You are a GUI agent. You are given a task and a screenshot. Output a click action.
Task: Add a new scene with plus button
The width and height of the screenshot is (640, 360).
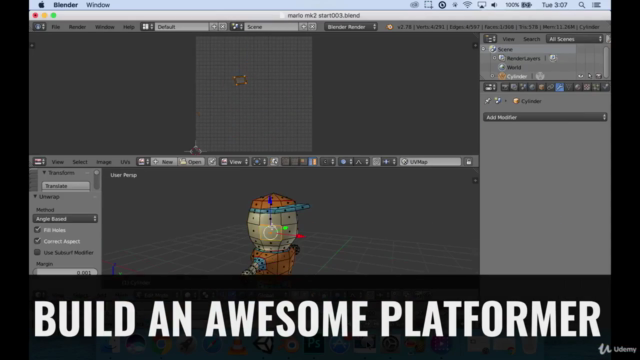tap(303, 27)
